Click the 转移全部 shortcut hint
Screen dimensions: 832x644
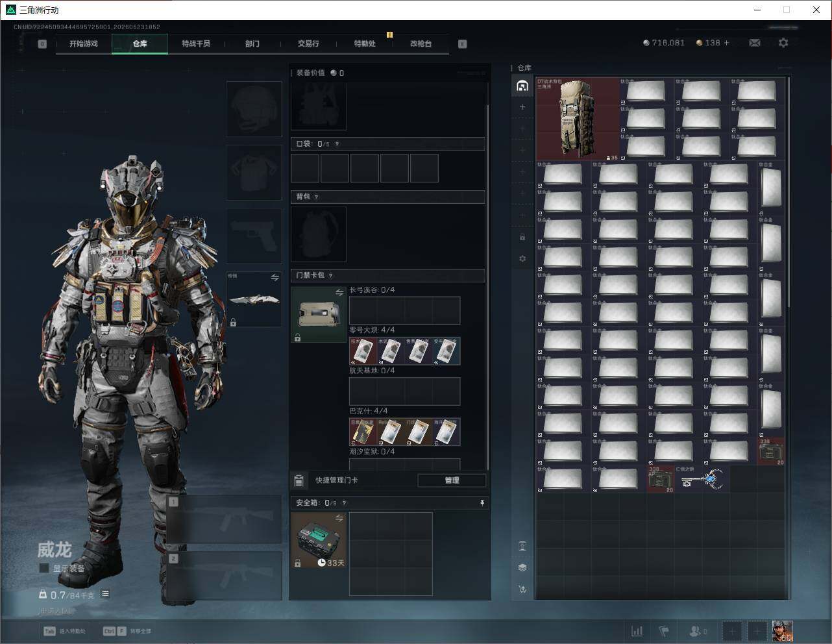[127, 631]
